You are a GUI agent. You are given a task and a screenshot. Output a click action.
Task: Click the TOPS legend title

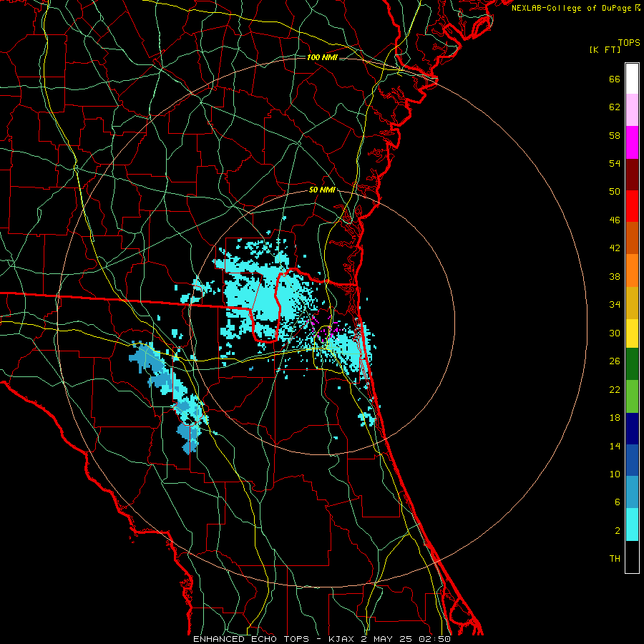[629, 43]
